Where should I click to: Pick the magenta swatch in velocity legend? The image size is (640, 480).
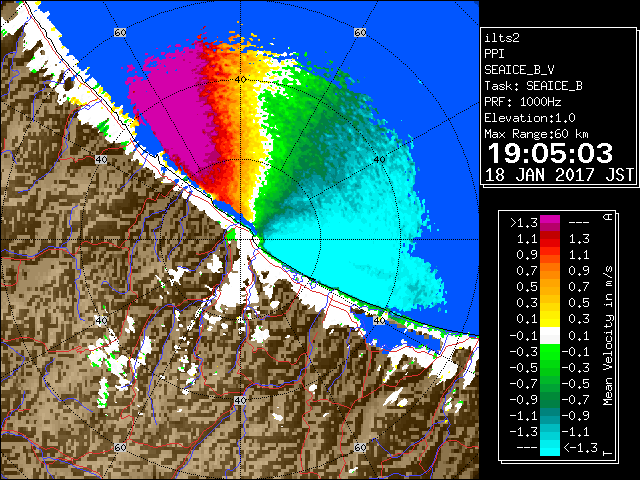[550, 220]
